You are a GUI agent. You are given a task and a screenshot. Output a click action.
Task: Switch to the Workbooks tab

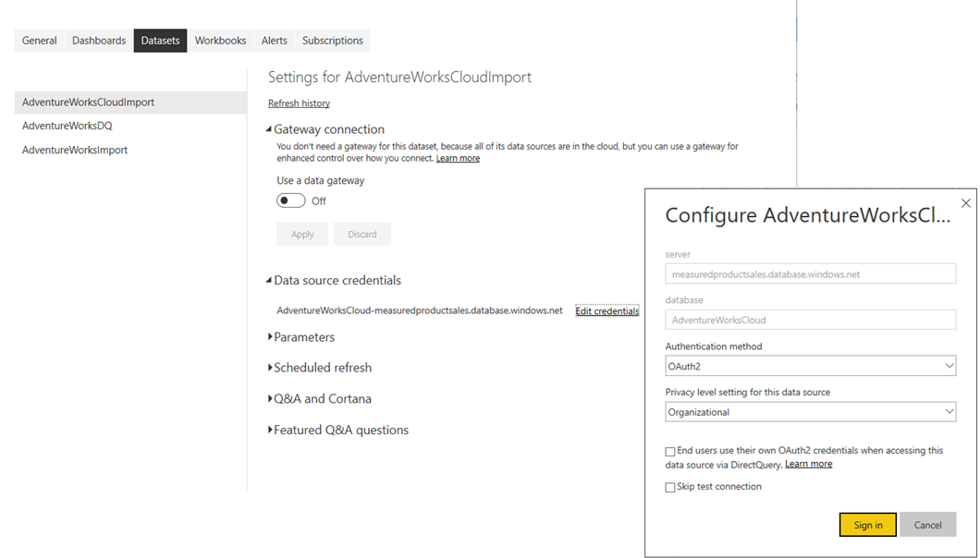coord(220,40)
